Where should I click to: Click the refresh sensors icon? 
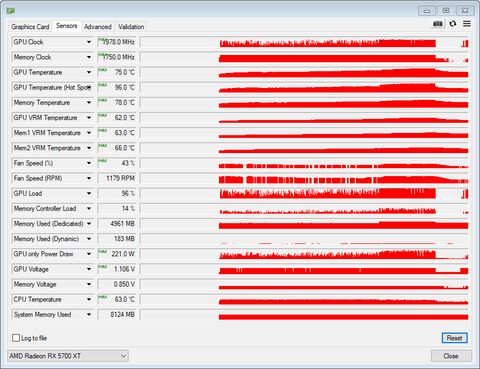click(453, 24)
